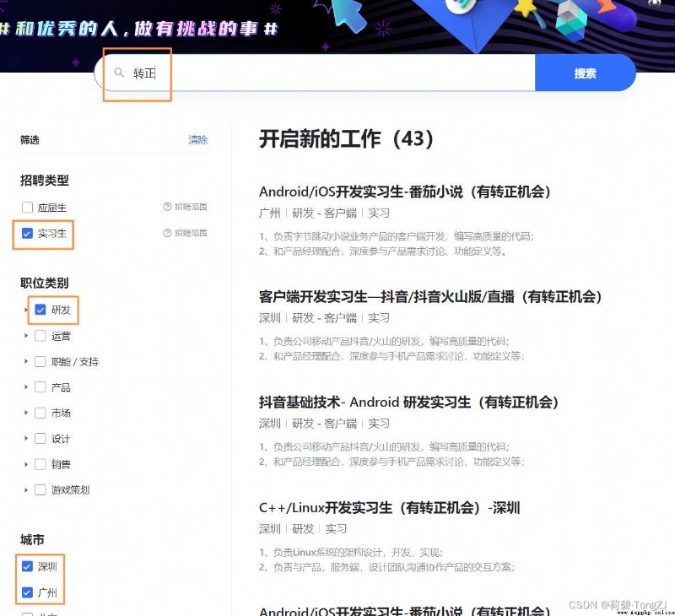Select the 游戏策划 checkbox
This screenshot has height=616, width=675.
point(40,490)
